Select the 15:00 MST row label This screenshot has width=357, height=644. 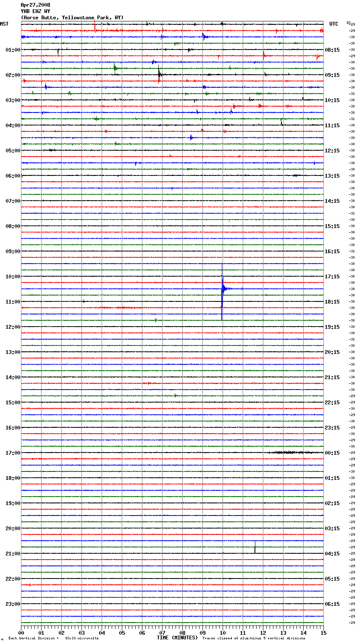(13, 403)
